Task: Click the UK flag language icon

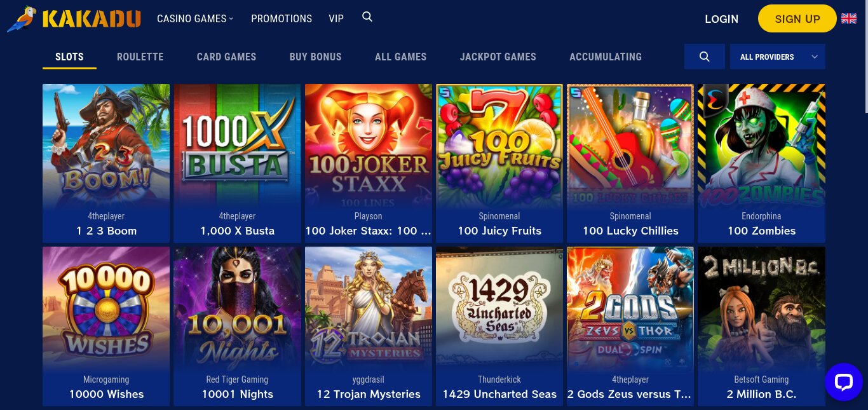Action: pyautogui.click(x=849, y=18)
